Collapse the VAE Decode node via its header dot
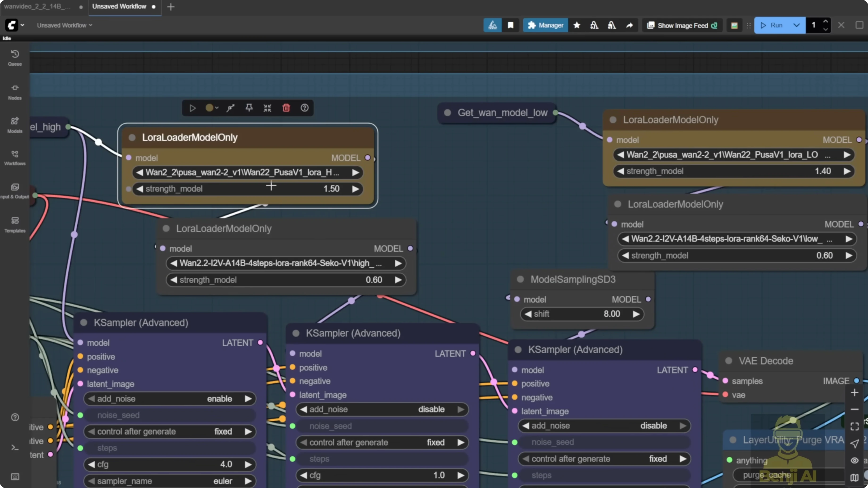The width and height of the screenshot is (868, 488). pos(729,361)
